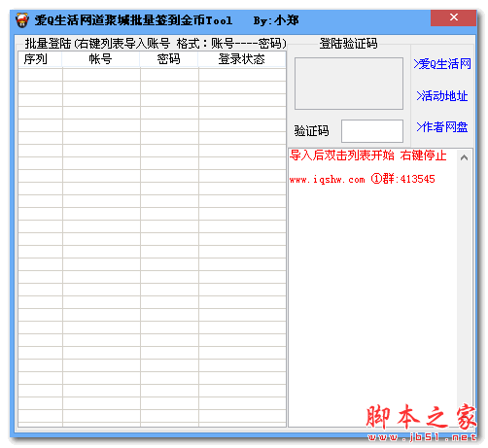Click the www.iqshw.com group text line

[x=363, y=179]
